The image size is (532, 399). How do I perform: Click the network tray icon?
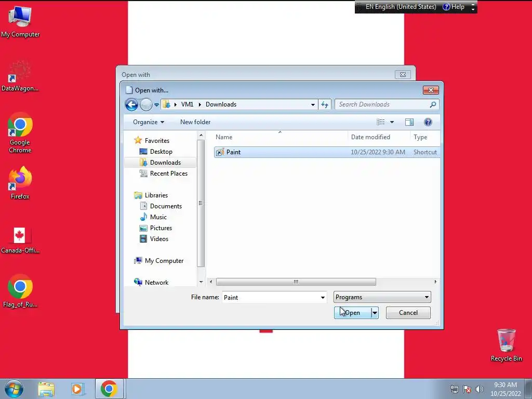coord(454,389)
